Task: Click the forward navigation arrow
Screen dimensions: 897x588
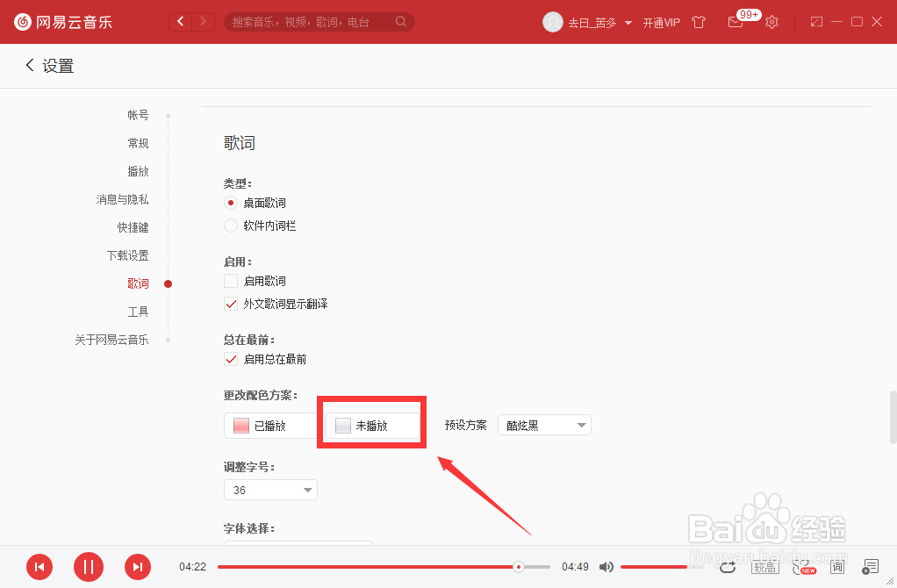Action: (x=205, y=20)
